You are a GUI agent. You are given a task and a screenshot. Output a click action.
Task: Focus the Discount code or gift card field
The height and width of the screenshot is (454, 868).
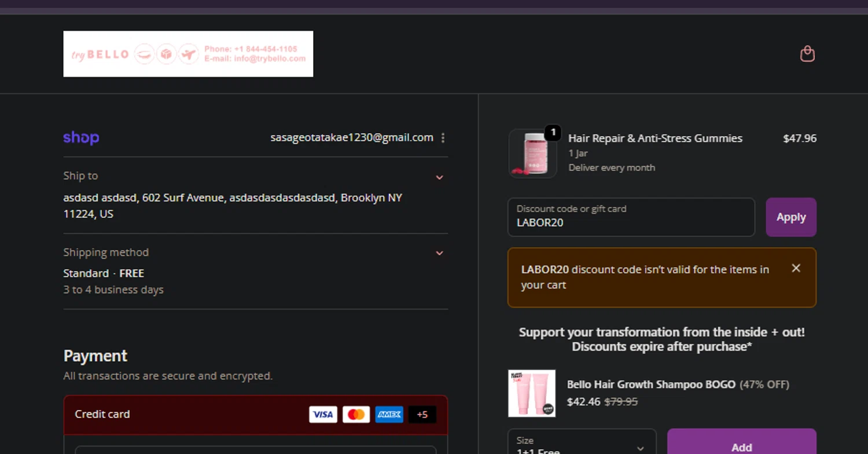pyautogui.click(x=631, y=217)
